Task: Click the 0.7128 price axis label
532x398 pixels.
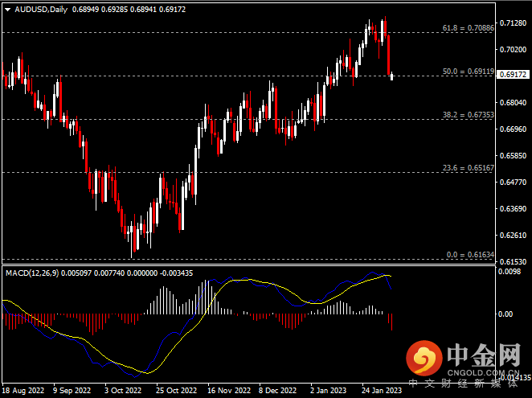Action: point(511,23)
